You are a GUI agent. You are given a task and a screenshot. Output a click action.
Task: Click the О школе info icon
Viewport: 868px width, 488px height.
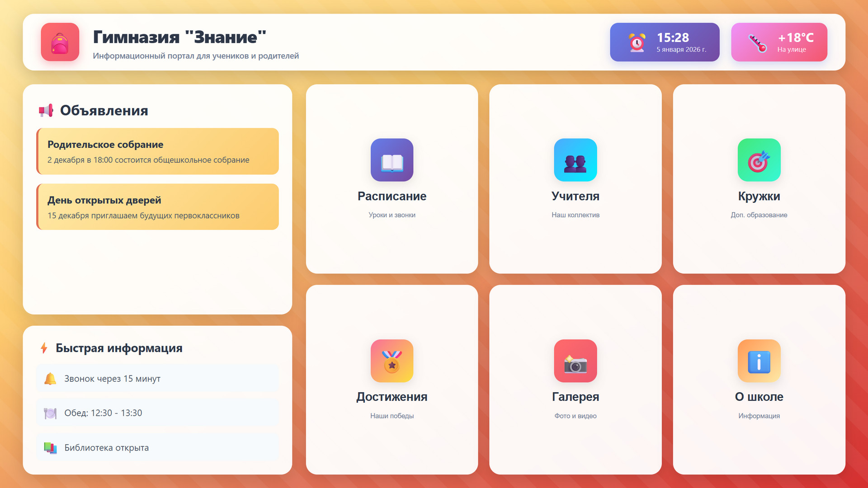click(x=759, y=361)
